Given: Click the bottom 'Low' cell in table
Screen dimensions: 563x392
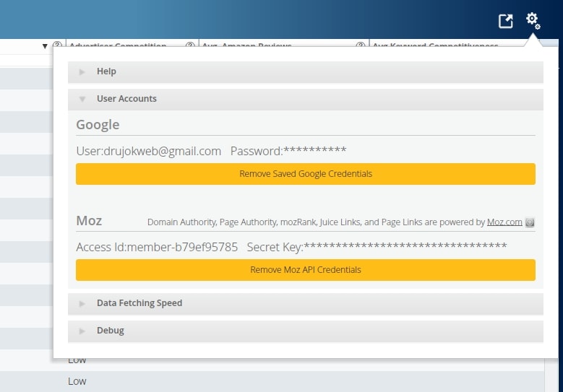Looking at the screenshot, I should pyautogui.click(x=77, y=381).
